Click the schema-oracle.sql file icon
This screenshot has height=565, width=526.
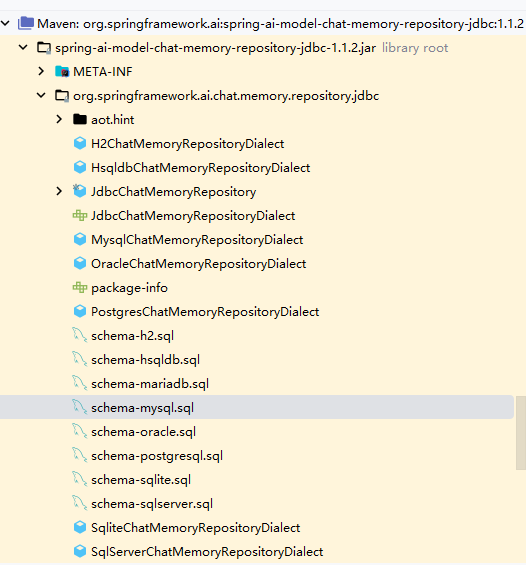80,432
